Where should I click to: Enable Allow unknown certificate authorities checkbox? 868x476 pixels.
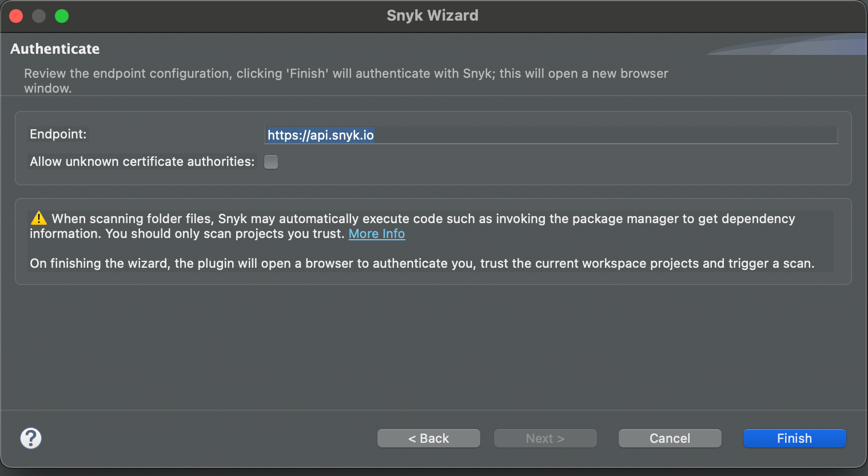click(x=271, y=162)
